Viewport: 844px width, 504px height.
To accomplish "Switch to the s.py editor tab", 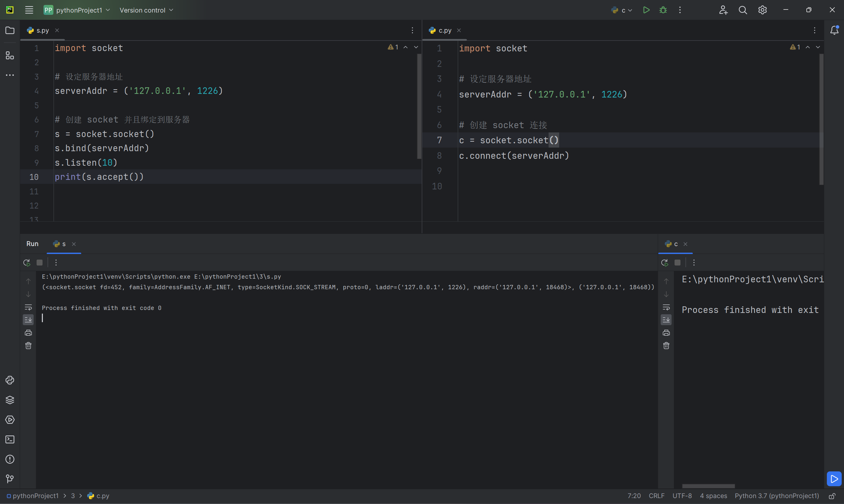I will 43,31.
